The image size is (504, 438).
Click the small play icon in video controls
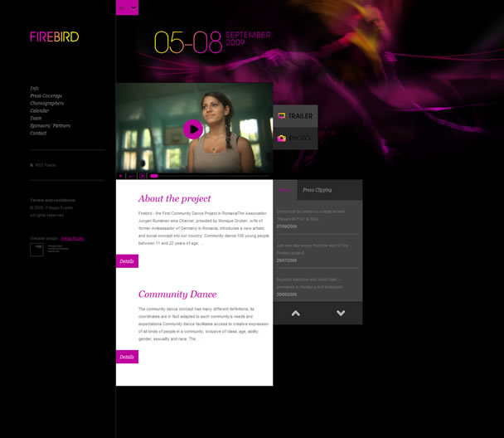pos(120,176)
